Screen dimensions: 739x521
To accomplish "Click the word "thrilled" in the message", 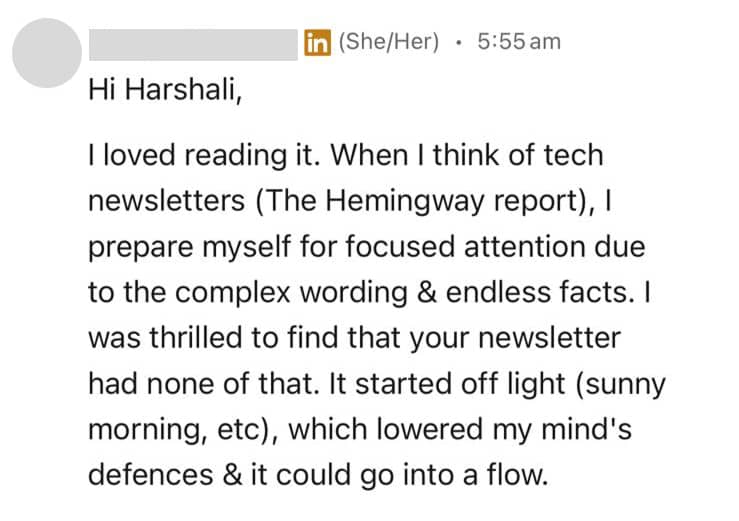I will [x=197, y=338].
